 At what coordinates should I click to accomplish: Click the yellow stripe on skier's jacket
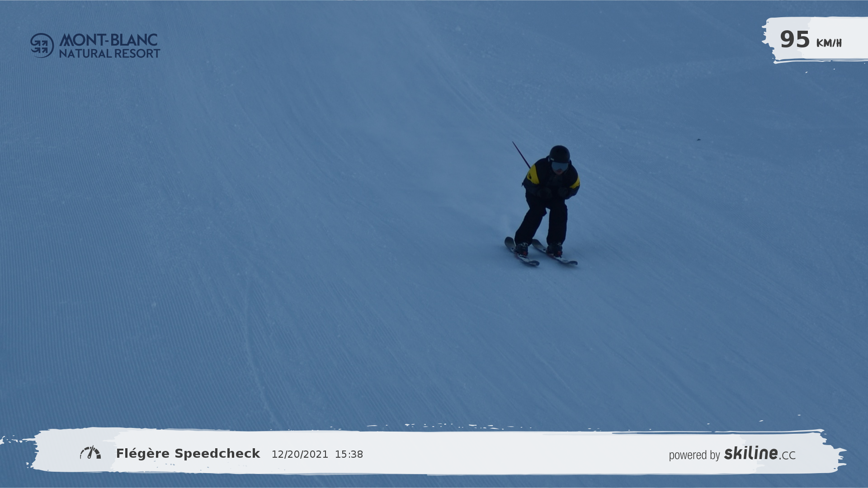click(x=534, y=175)
